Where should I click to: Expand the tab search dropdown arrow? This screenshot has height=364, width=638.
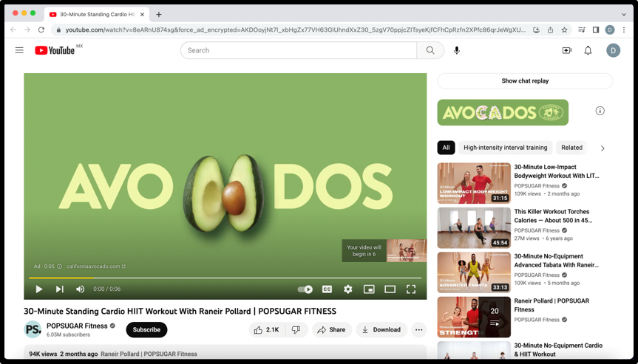624,14
